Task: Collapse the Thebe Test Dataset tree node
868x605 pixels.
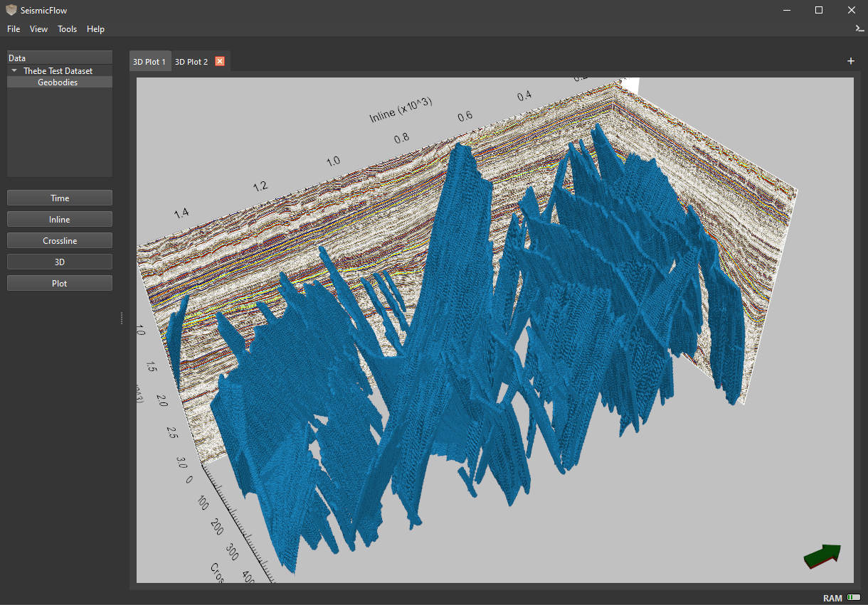Action: (x=14, y=71)
